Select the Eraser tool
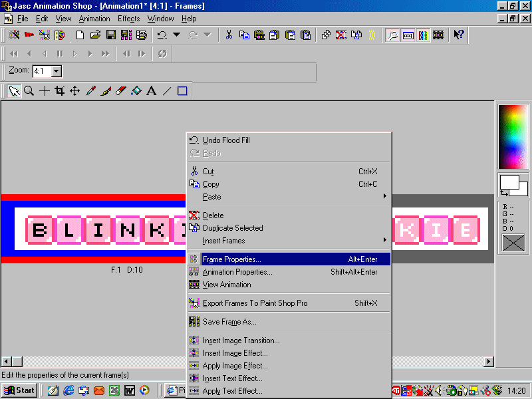Image resolution: width=532 pixels, height=399 pixels. click(121, 91)
